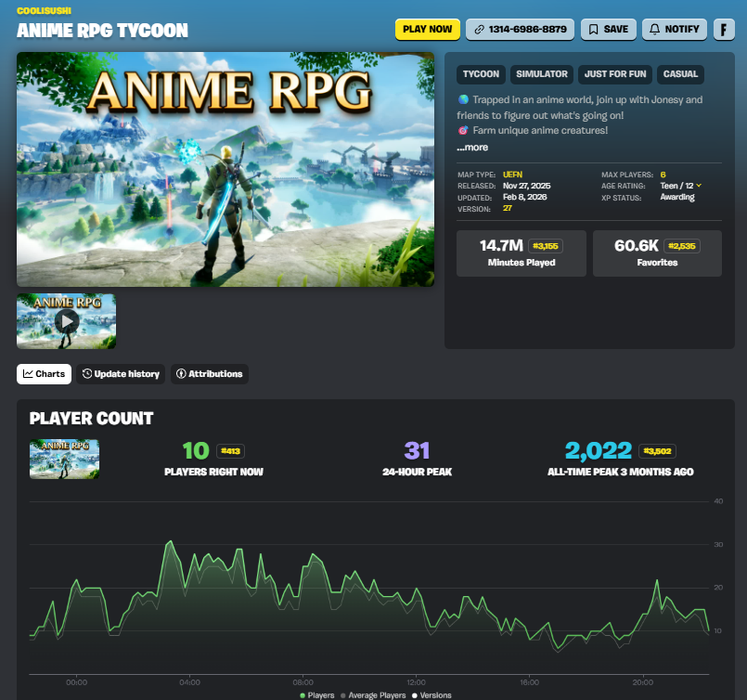Toggle Players series in chart legend
Viewport: 747px width, 700px height.
(317, 695)
